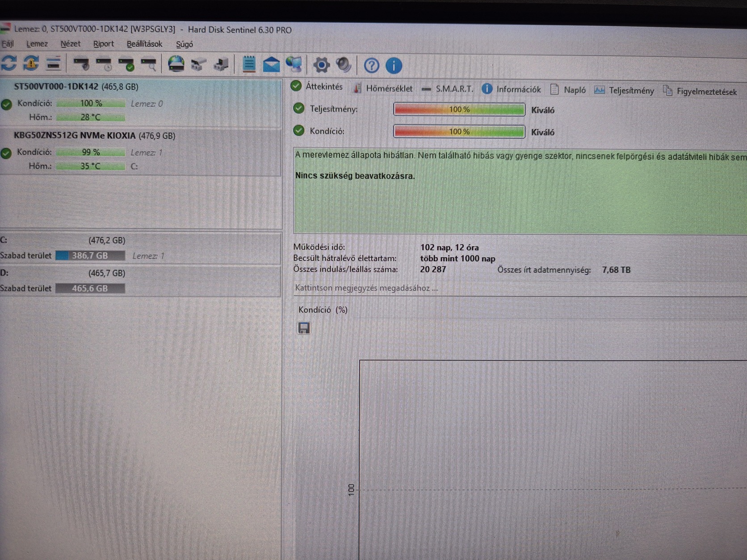
Task: Click the disk with magnifier icon
Action: 148,65
